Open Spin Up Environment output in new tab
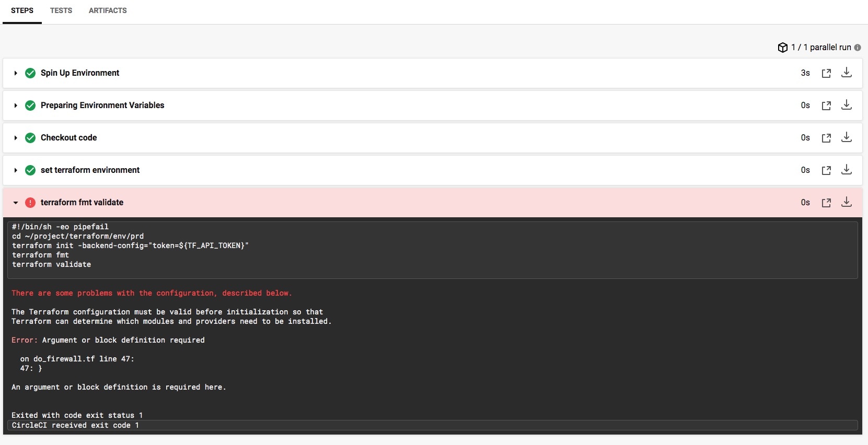The height and width of the screenshot is (445, 868). pyautogui.click(x=826, y=73)
